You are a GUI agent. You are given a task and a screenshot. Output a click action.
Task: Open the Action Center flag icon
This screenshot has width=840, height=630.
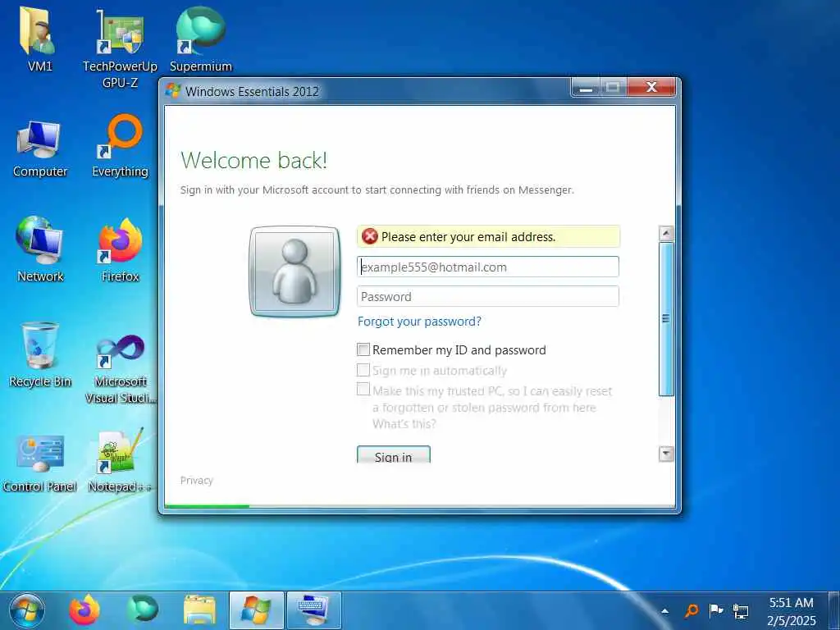[x=715, y=610]
